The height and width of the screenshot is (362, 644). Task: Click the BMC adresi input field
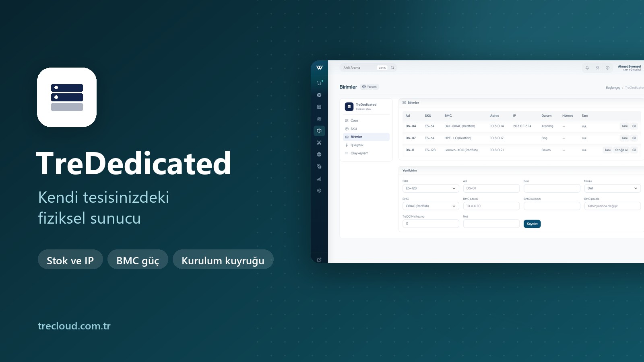[x=491, y=206]
